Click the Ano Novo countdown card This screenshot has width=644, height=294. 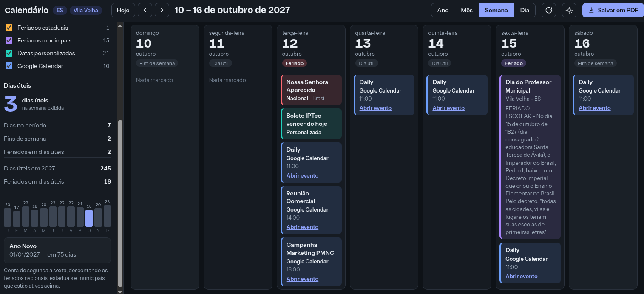point(57,250)
